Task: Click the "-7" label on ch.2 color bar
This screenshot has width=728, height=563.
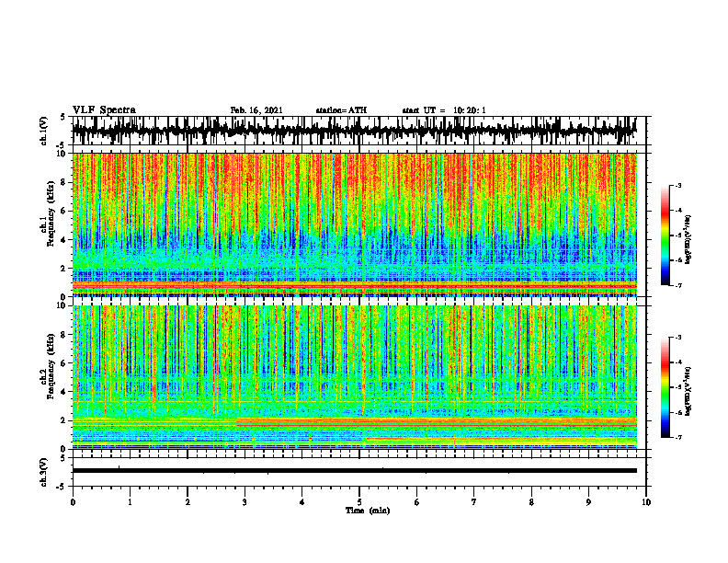Action: click(x=677, y=437)
